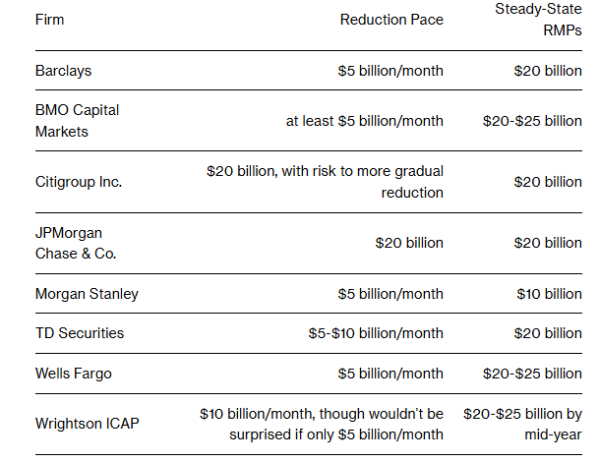Select Wells Fargo's $20-$25 billion RMPs value
600x462 pixels.
(532, 373)
